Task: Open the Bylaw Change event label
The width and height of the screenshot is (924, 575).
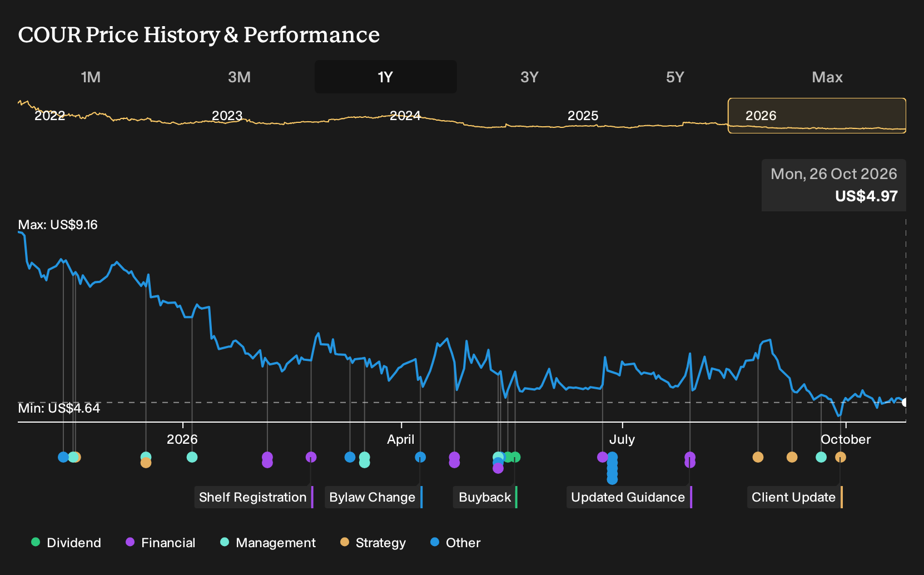Action: (373, 497)
